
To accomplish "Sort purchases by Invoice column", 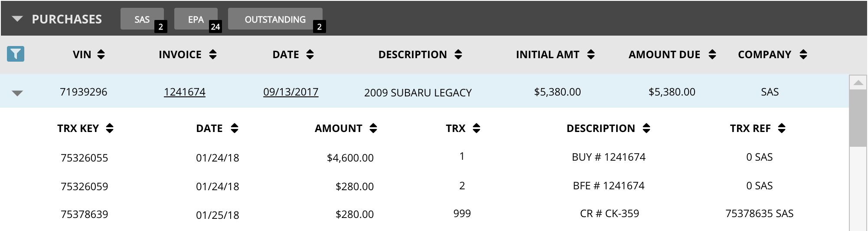I will point(212,54).
